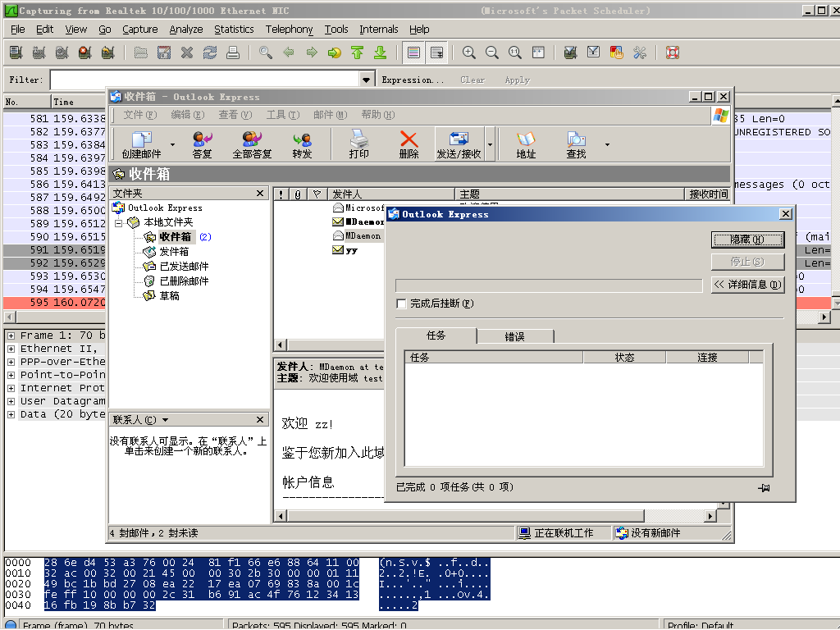Image resolution: width=840 pixels, height=630 pixels.
Task: Jump to the last packet in Wireshark
Action: (x=381, y=52)
